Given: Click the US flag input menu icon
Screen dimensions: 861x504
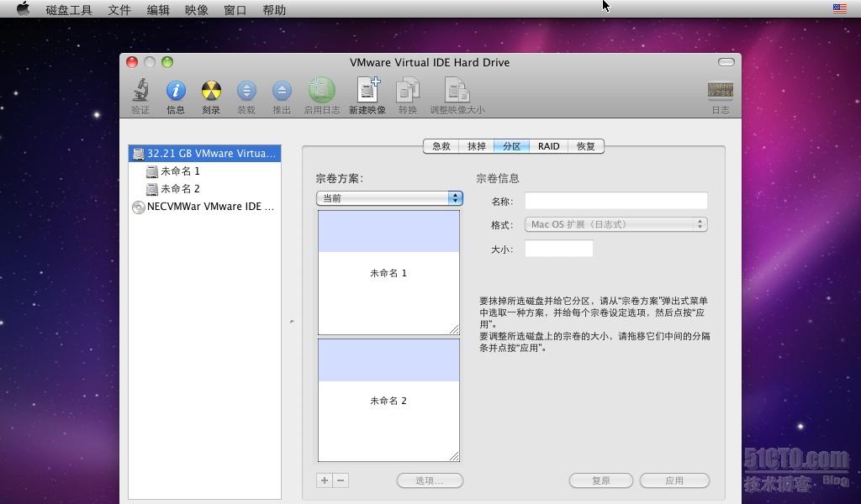Looking at the screenshot, I should click(x=840, y=8).
